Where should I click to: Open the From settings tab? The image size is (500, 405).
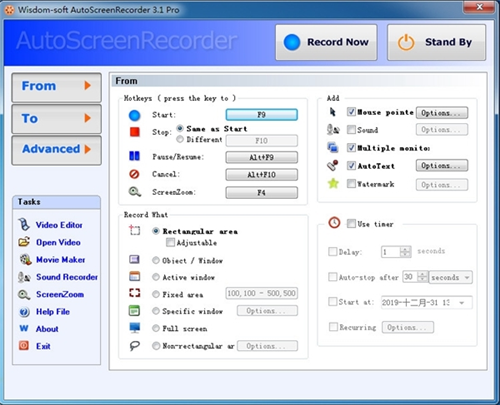click(56, 87)
